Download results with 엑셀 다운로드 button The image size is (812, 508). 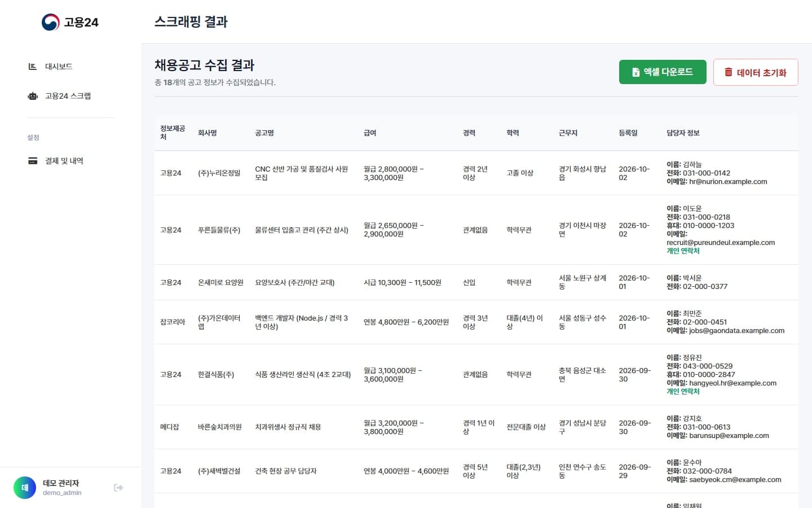click(x=663, y=72)
